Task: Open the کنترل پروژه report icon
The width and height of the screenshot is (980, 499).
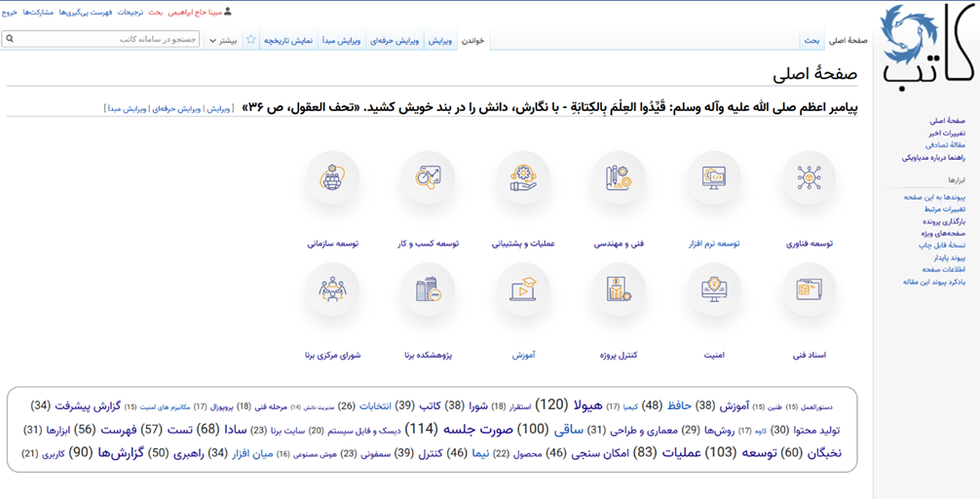Action: 619,288
